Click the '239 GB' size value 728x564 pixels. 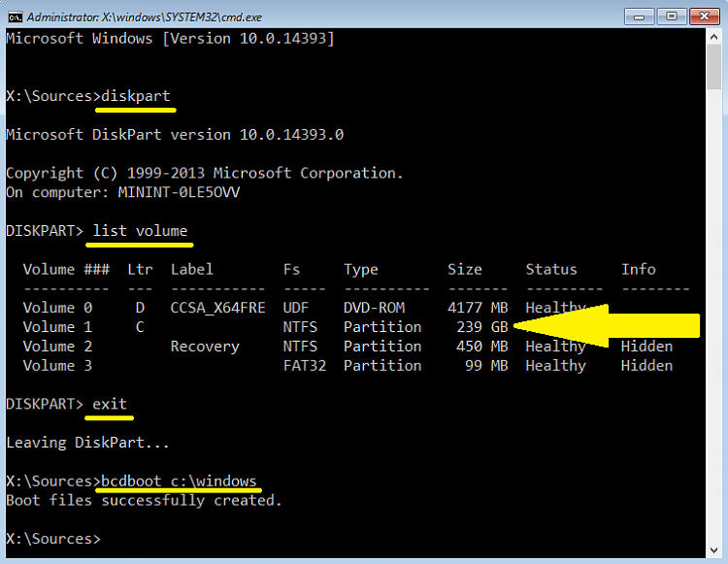point(481,327)
